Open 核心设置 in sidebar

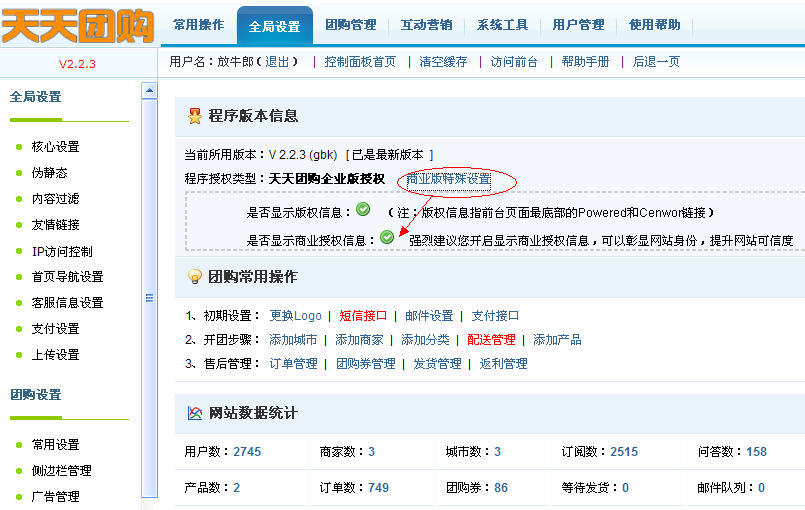tap(55, 147)
